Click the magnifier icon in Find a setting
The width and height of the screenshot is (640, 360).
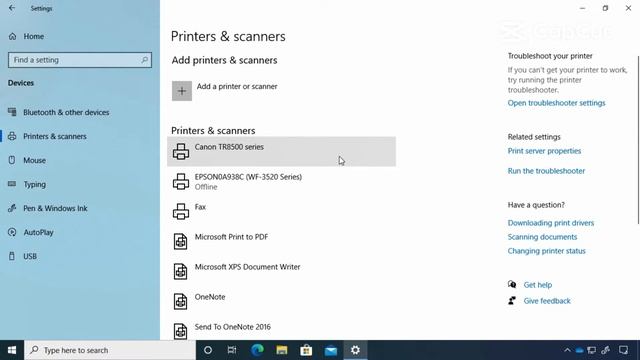144,60
